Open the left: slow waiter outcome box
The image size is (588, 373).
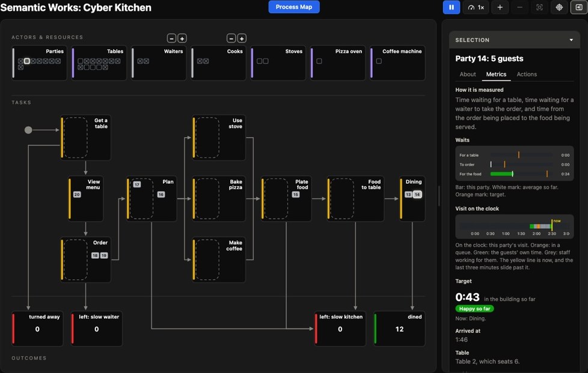96,329
